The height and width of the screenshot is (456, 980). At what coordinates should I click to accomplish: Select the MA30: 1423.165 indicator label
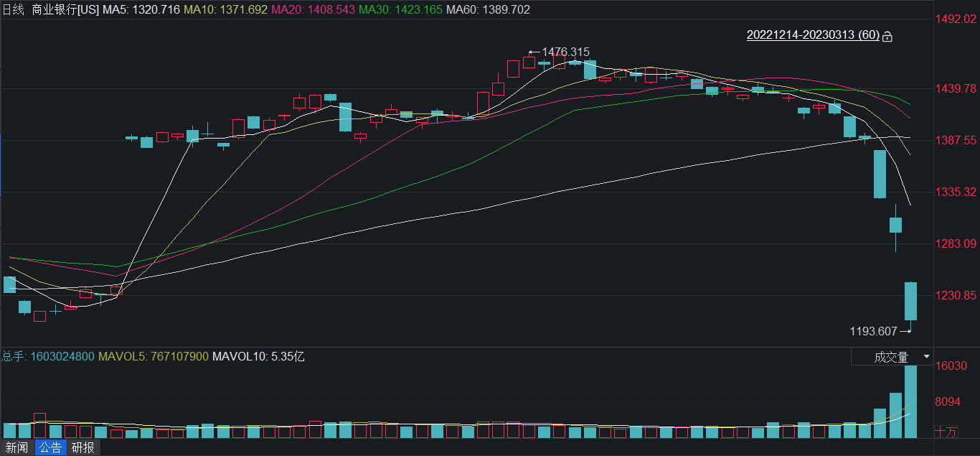pyautogui.click(x=400, y=10)
